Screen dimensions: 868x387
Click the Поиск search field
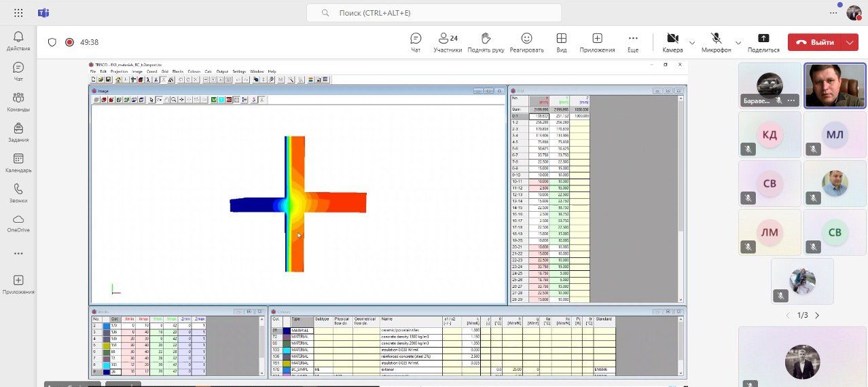pyautogui.click(x=434, y=13)
